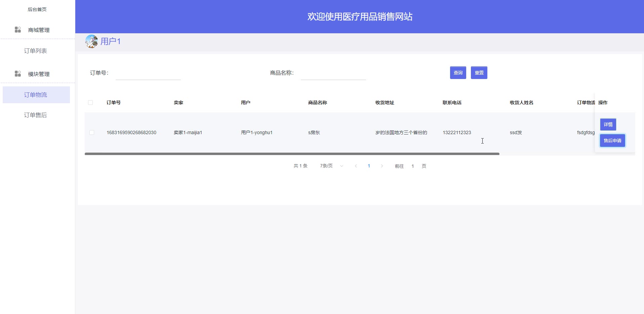This screenshot has width=644, height=314.
Task: Click the 用户1 username label
Action: (x=111, y=41)
